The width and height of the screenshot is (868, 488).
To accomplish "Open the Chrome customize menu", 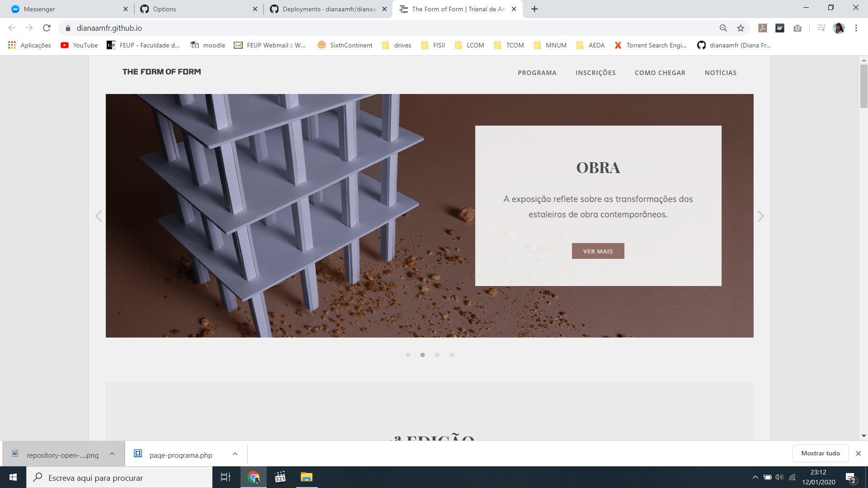I will pos(855,28).
